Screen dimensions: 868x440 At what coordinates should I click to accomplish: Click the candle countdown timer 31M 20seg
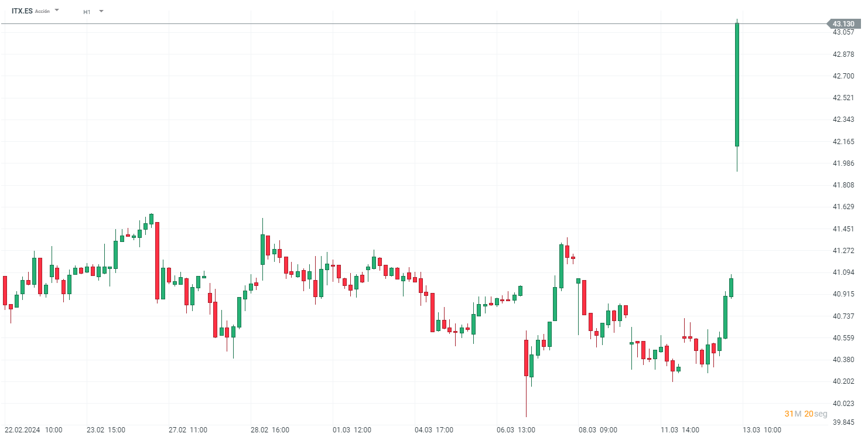806,414
